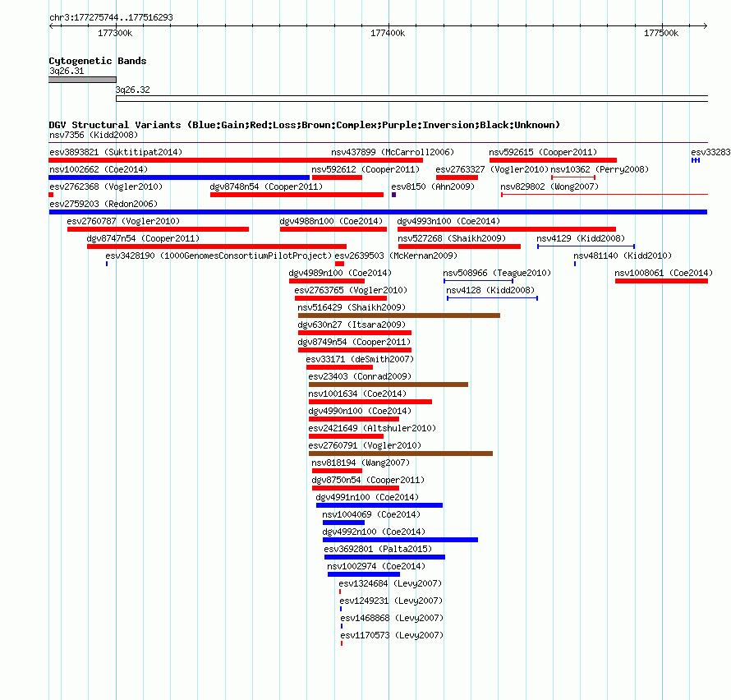Open dgv4992n100 (Coe2014) variant label

click(374, 532)
